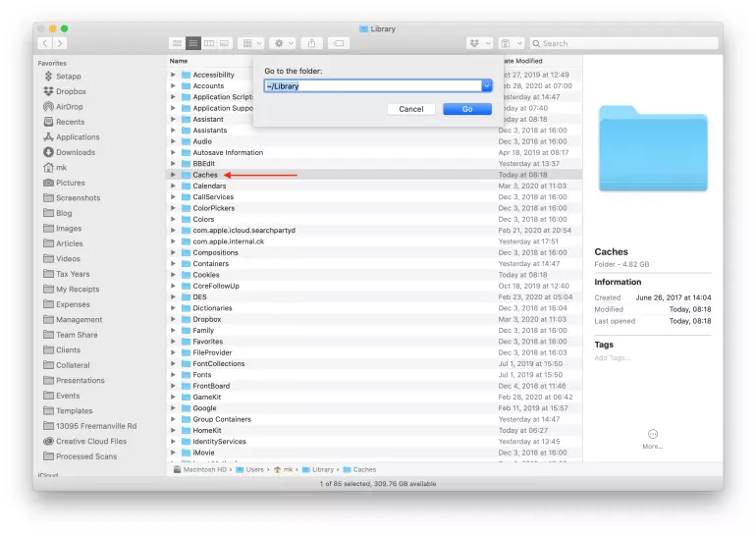This screenshot has width=756, height=534.
Task: Open the Action gear menu
Action: pos(284,43)
